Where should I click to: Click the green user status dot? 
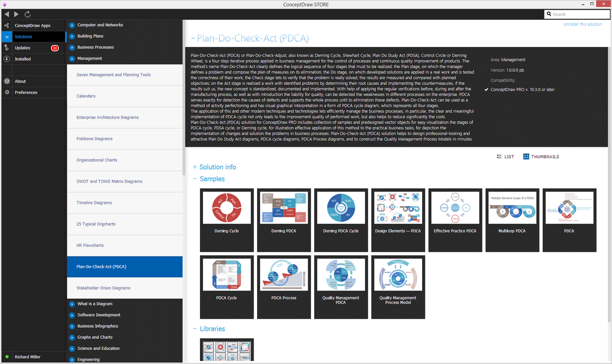tap(7, 357)
